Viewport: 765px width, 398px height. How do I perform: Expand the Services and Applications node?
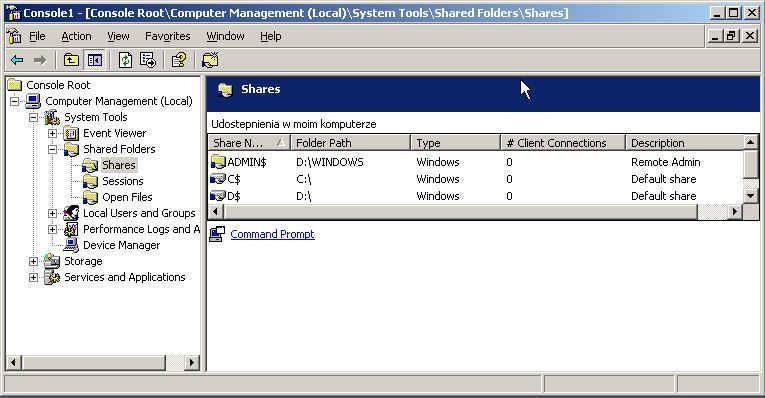click(x=33, y=278)
